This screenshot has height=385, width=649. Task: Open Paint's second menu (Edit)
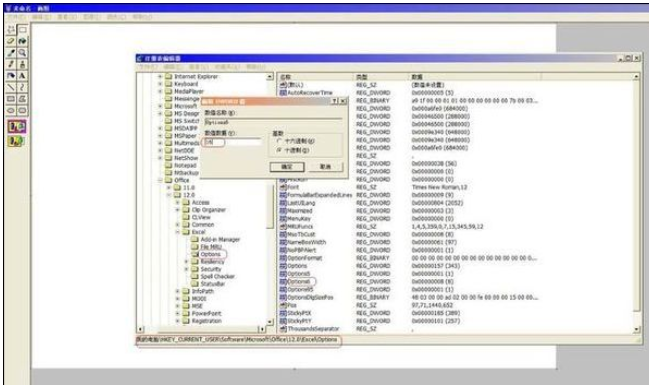pos(41,17)
